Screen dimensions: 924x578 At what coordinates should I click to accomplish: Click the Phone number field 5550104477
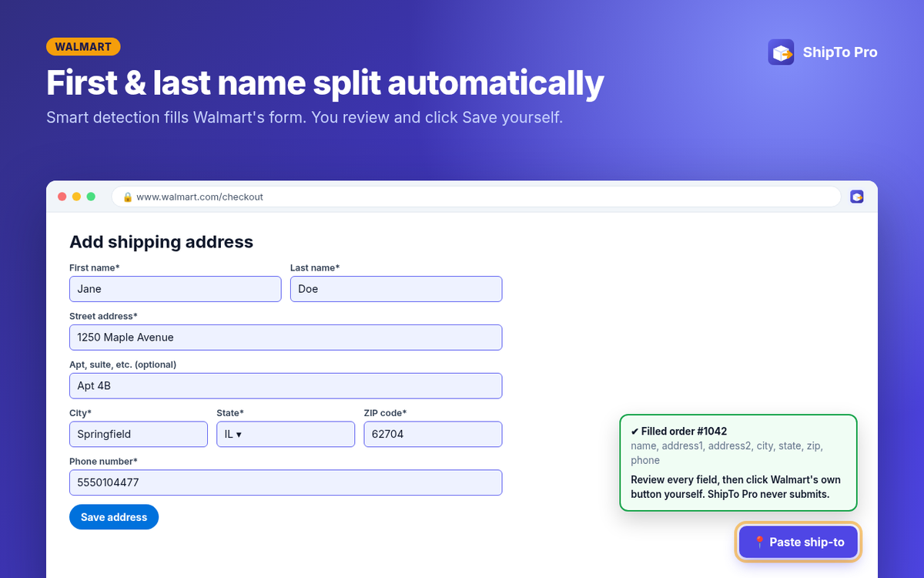[286, 482]
